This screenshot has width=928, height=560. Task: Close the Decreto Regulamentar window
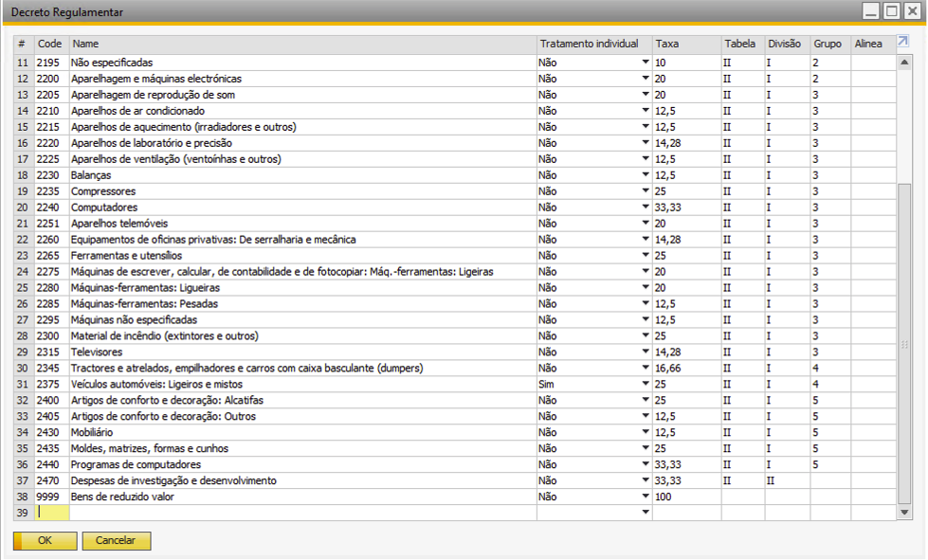pyautogui.click(x=912, y=11)
